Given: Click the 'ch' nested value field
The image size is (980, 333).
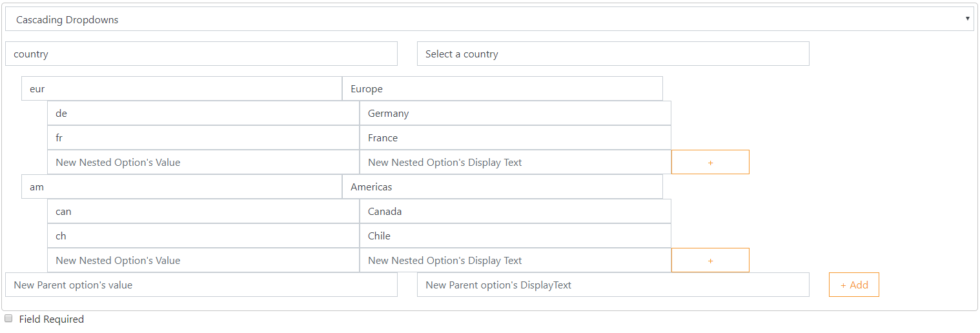Looking at the screenshot, I should (x=203, y=236).
